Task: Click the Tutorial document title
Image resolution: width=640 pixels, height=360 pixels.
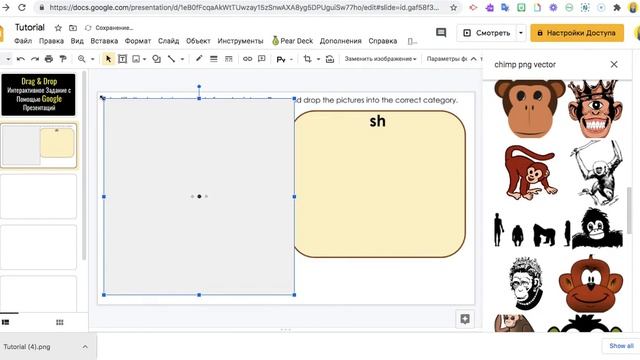Action: click(x=29, y=27)
